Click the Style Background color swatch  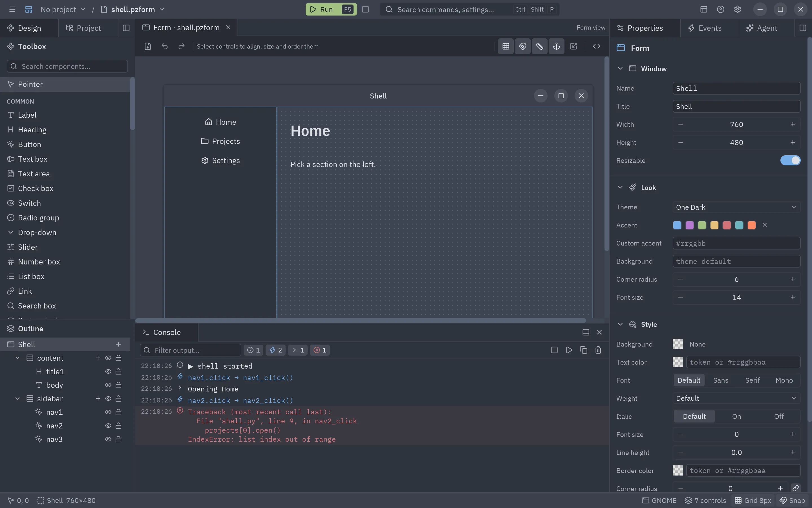[x=678, y=344]
